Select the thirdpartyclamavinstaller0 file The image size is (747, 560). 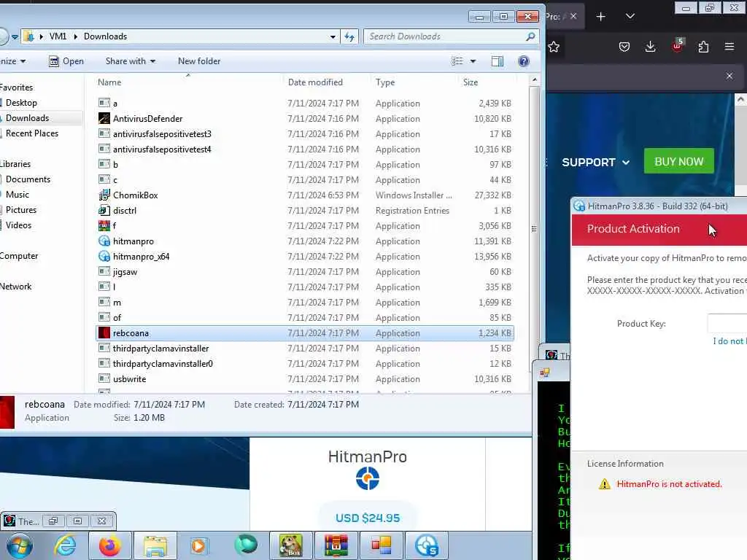tap(163, 364)
